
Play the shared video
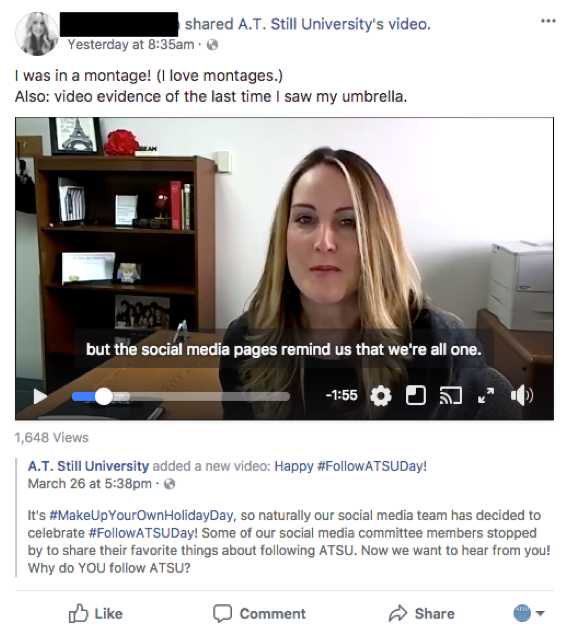tap(40, 396)
